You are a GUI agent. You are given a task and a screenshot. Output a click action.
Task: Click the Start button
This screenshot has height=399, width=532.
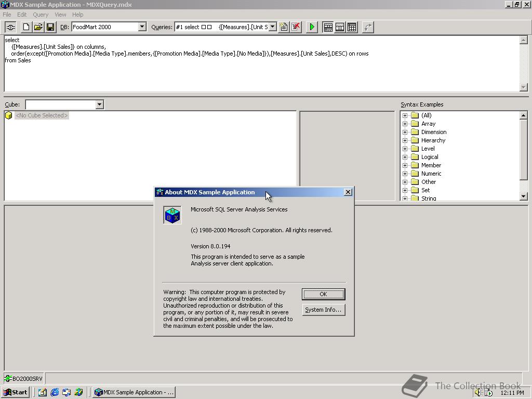pyautogui.click(x=16, y=392)
